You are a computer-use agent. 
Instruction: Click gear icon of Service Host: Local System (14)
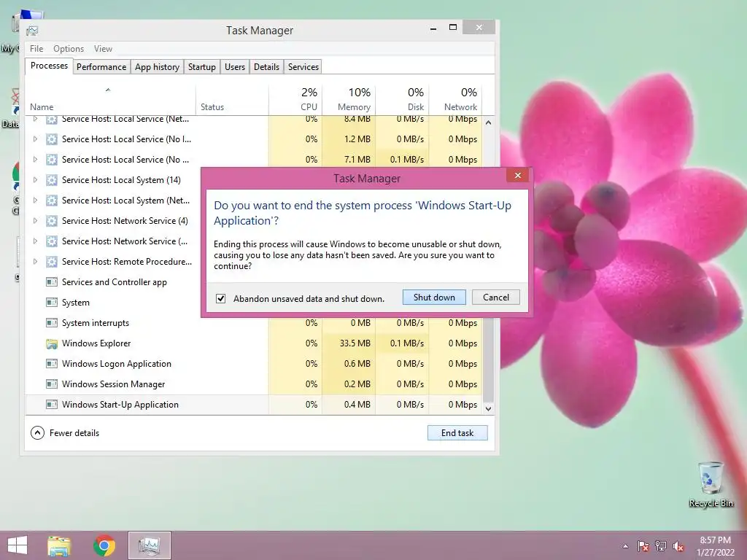click(52, 180)
